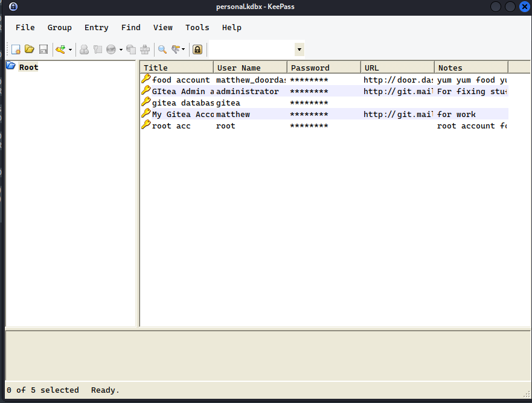Sort by the User Name column header
Image resolution: width=532 pixels, height=403 pixels.
pyautogui.click(x=251, y=68)
